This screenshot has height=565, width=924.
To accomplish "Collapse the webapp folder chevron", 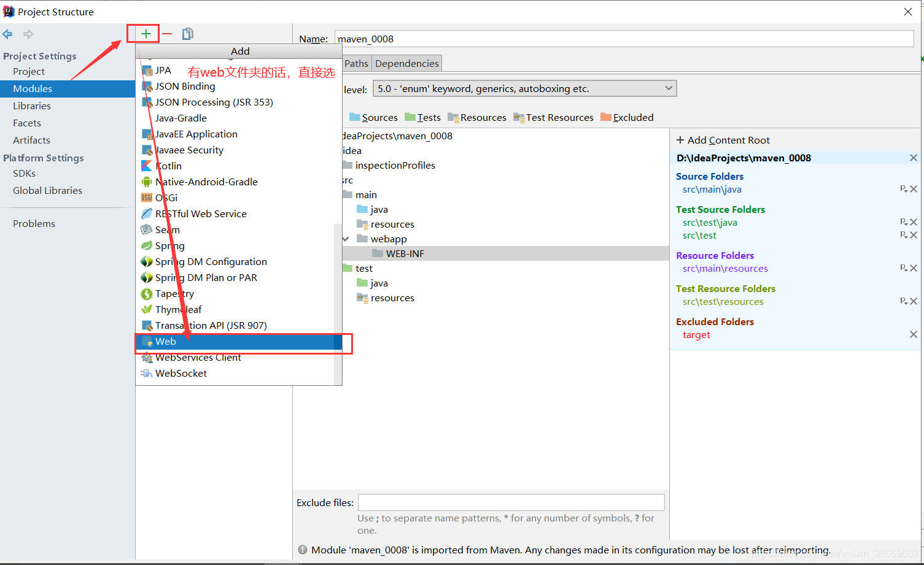I will tap(346, 239).
